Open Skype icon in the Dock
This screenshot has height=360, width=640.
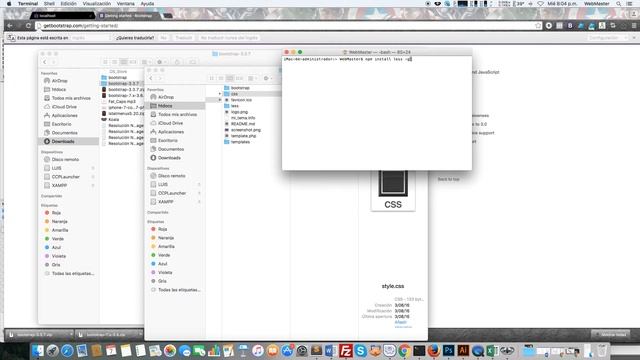click(x=360, y=350)
